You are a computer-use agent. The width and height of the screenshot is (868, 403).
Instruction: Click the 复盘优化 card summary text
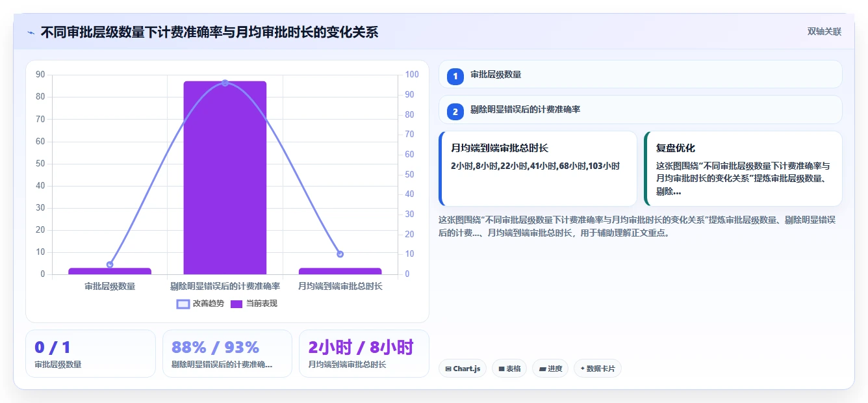click(743, 179)
